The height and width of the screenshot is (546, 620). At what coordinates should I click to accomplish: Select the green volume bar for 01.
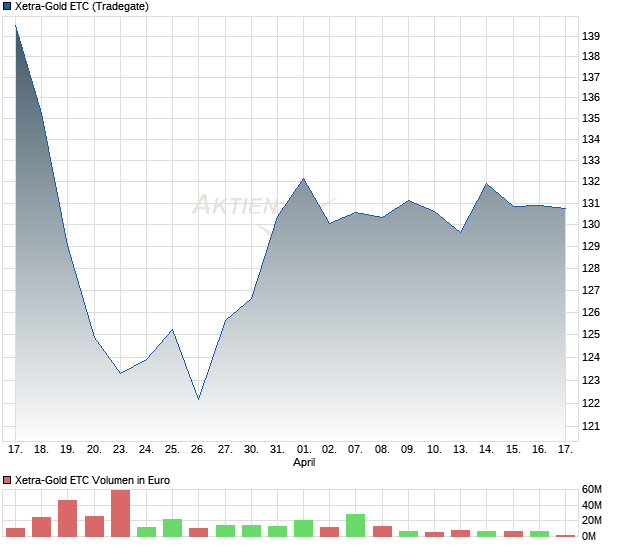(304, 528)
